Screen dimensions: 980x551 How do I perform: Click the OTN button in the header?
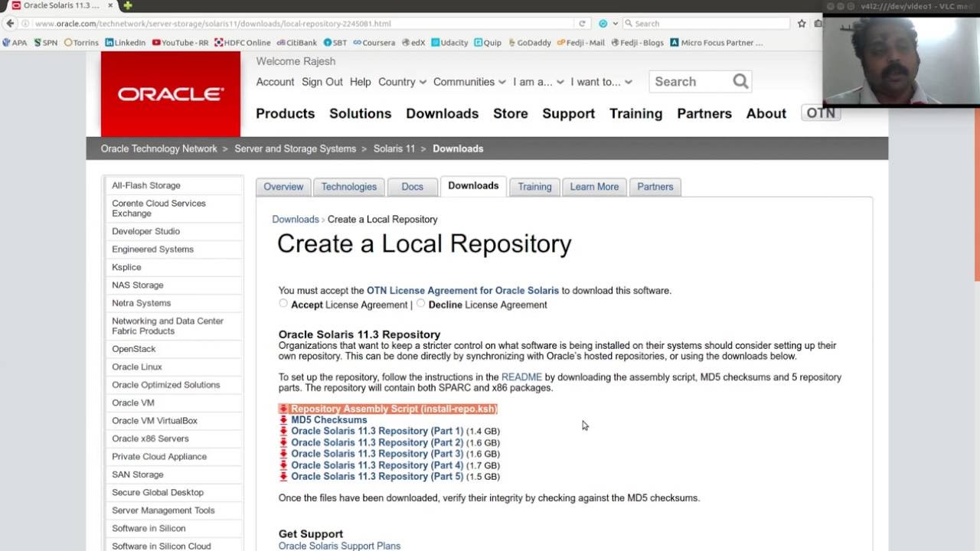coord(821,113)
